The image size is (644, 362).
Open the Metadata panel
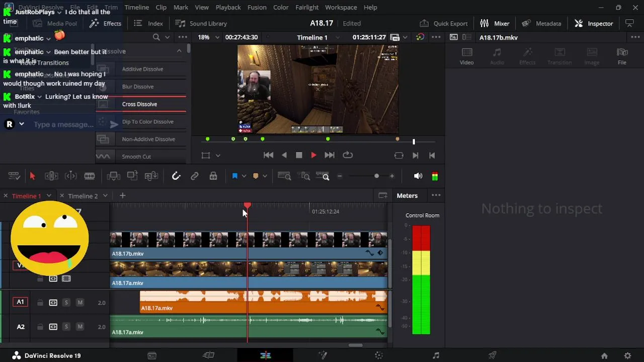pos(541,24)
